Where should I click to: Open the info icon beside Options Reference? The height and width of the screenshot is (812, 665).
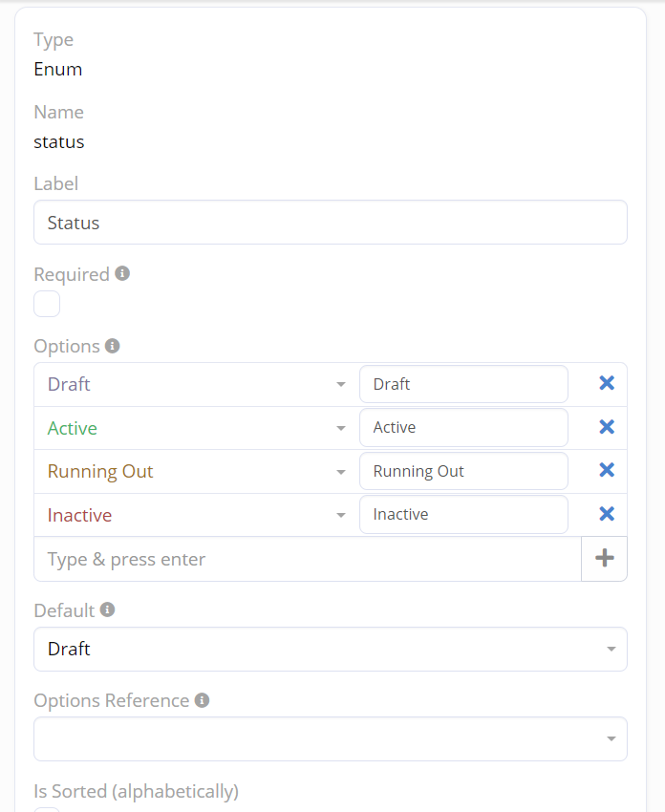coord(202,700)
